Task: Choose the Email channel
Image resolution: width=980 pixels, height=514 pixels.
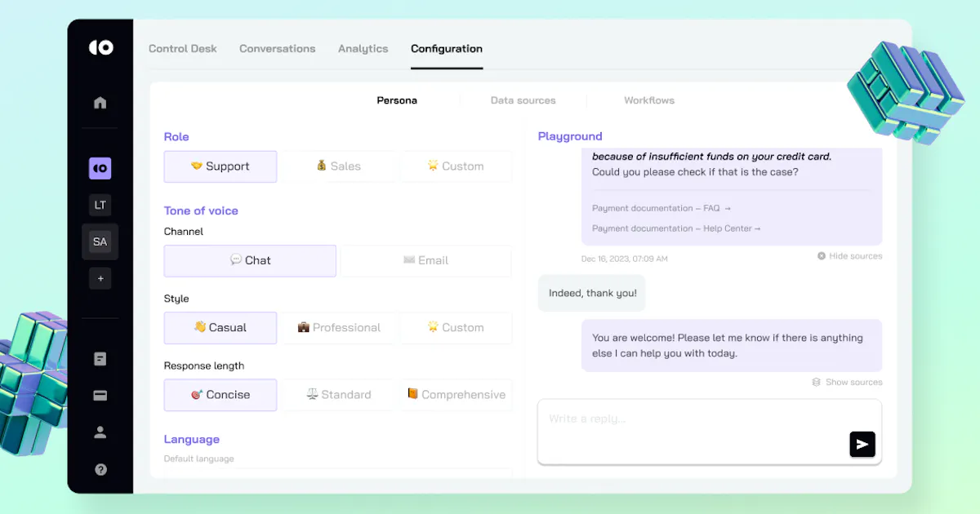Action: click(426, 261)
